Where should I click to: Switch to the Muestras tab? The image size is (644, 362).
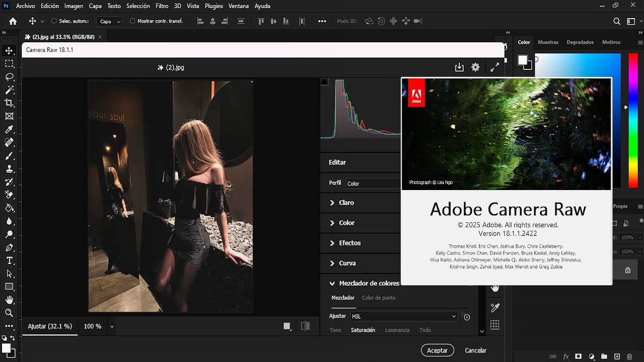548,42
